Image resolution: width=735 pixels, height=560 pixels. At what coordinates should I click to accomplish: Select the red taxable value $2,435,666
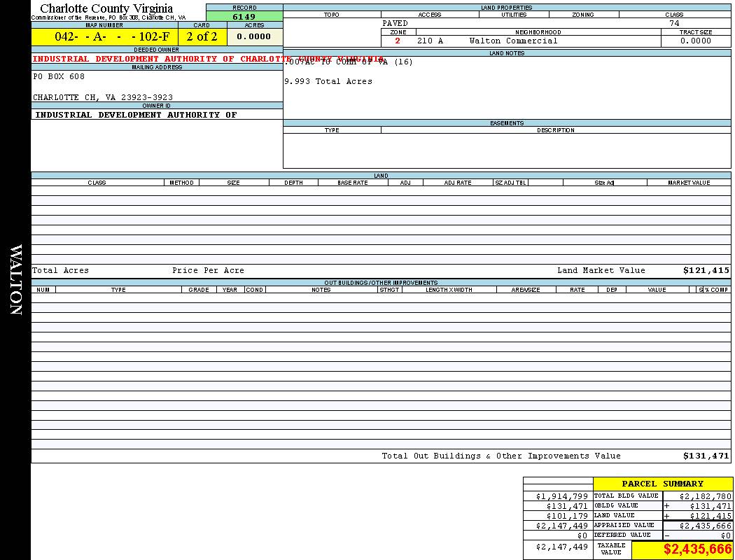click(x=697, y=549)
